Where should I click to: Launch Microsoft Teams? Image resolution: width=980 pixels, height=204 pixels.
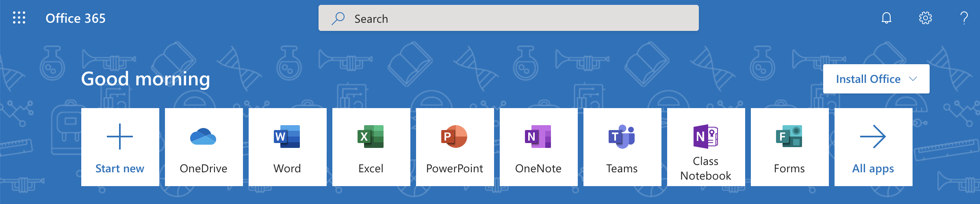pyautogui.click(x=622, y=147)
